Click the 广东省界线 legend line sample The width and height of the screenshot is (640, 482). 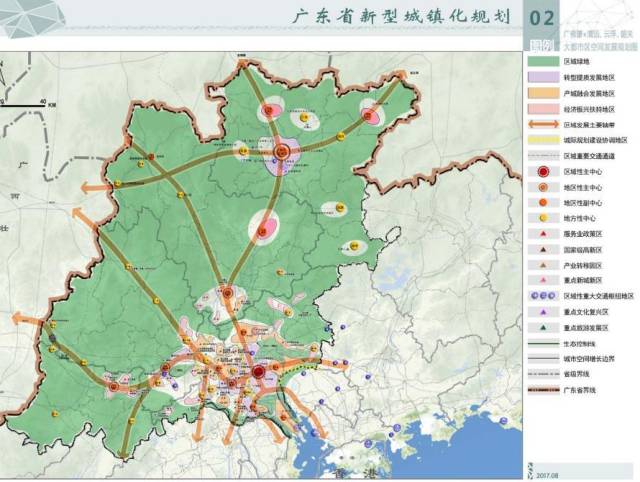tap(543, 390)
